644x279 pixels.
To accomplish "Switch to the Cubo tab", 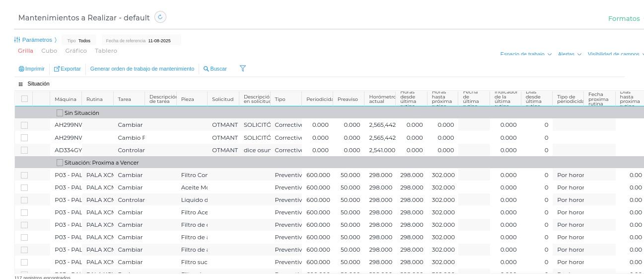I will pyautogui.click(x=49, y=51).
